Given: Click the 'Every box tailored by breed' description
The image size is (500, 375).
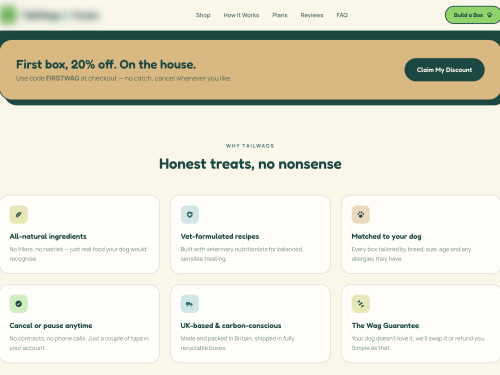Looking at the screenshot, I should point(411,254).
